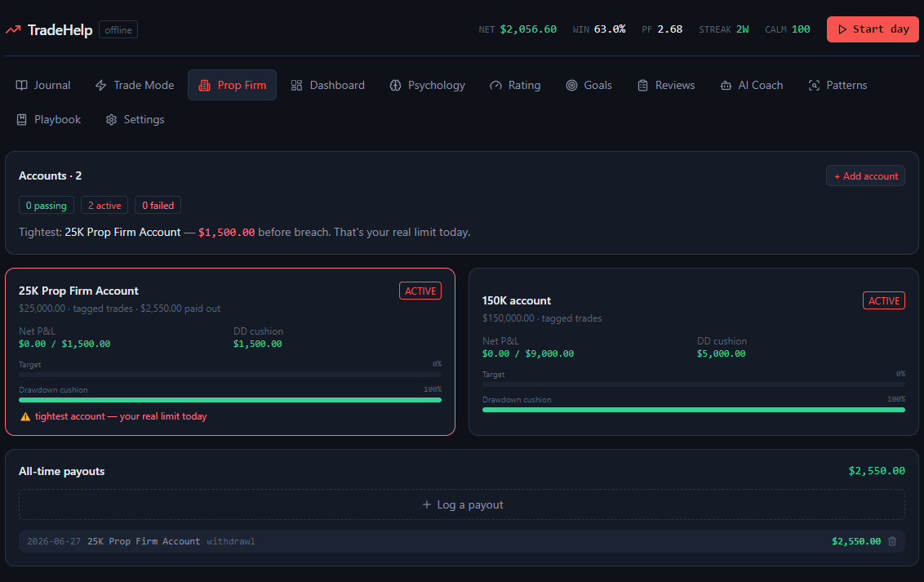Click the All-time payouts heading
The image size is (924, 582).
[x=62, y=471]
